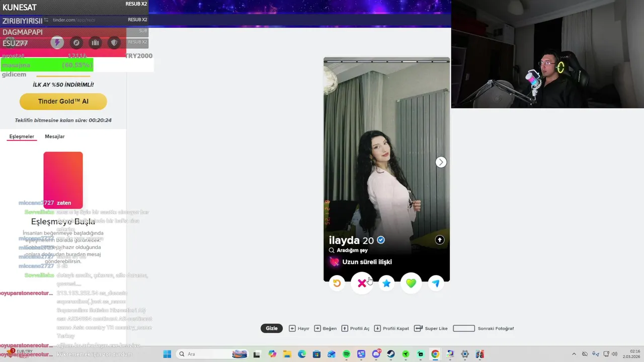
Task: Hide shortcuts with the Gizle button
Action: [272, 328]
